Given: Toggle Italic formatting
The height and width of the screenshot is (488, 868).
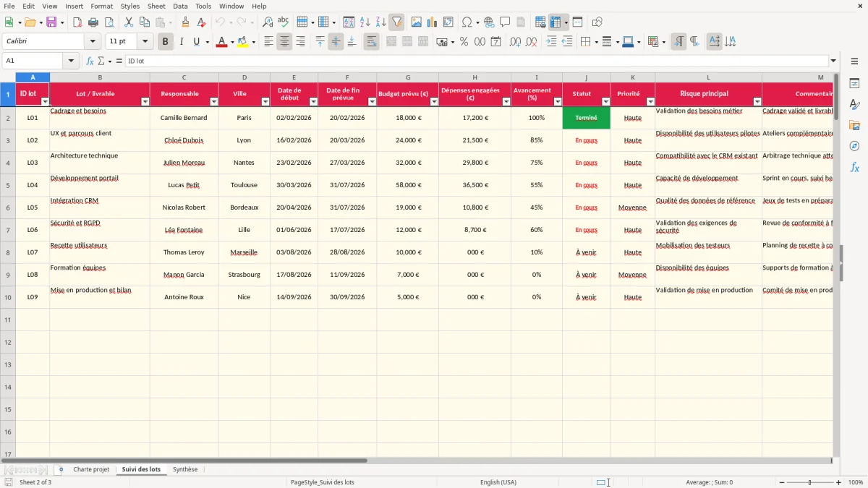Looking at the screenshot, I should tap(181, 42).
